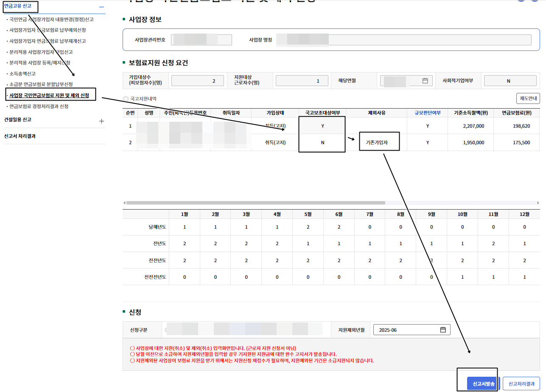Click 취득(고지) status in row 1

coord(275,126)
